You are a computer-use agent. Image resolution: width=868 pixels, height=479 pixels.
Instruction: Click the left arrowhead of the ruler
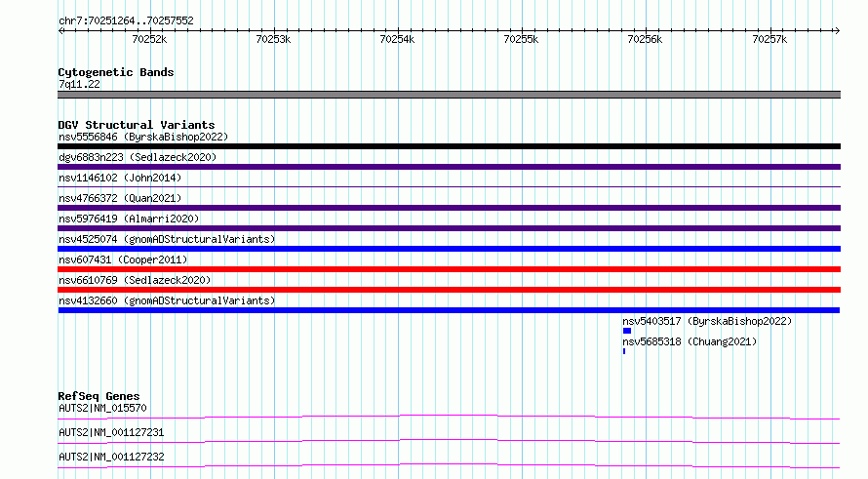coord(60,31)
